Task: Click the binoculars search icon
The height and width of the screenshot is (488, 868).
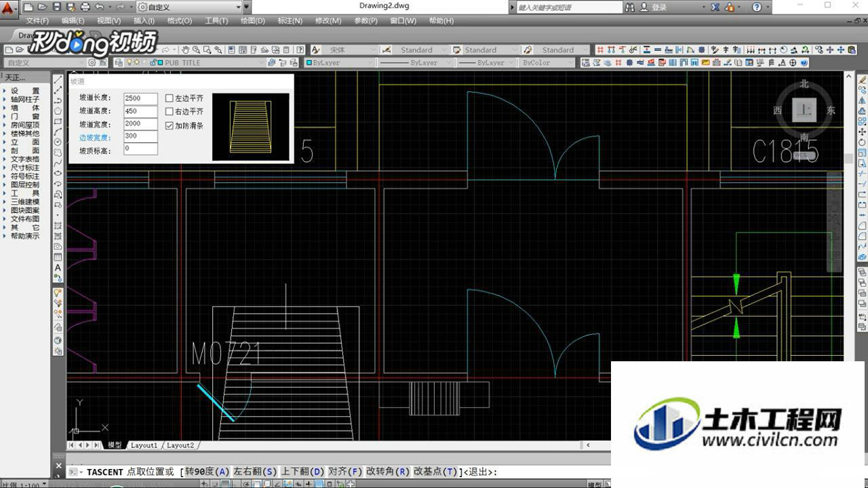Action: pyautogui.click(x=630, y=7)
